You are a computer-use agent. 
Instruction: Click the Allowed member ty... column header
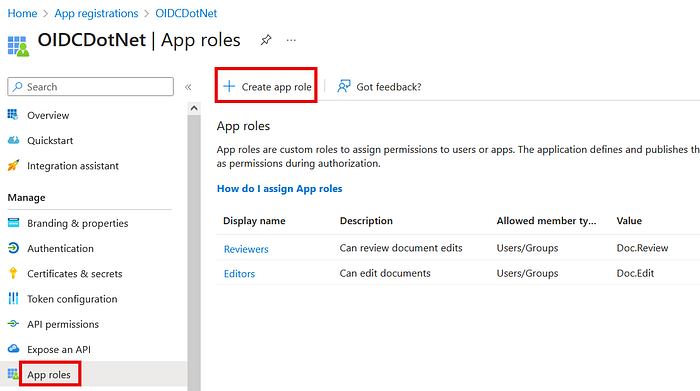tap(546, 221)
